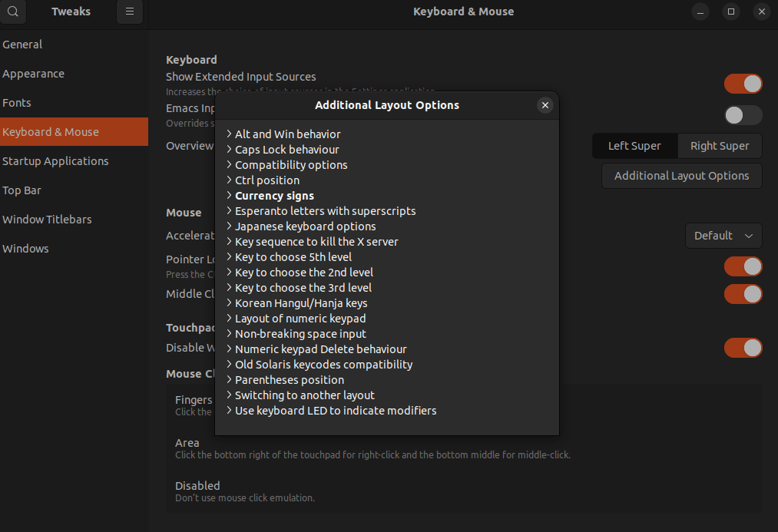This screenshot has width=778, height=532.
Task: Click the Additional Layout Options button
Action: pos(681,176)
